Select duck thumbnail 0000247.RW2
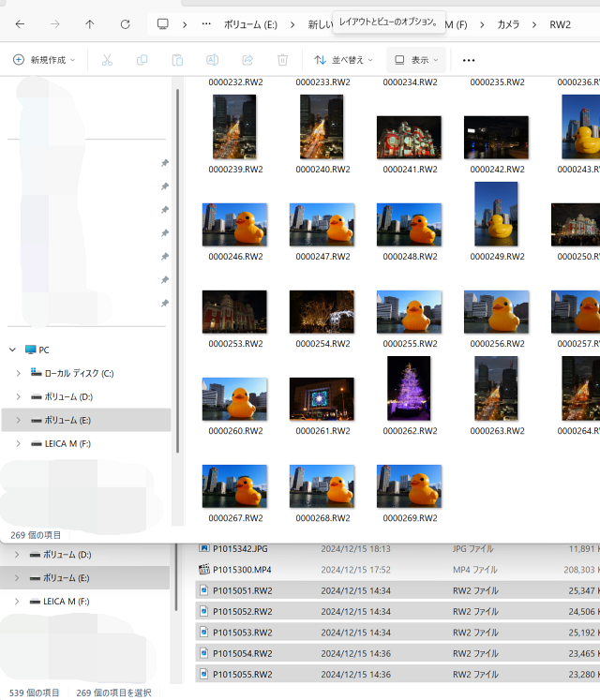 322,225
